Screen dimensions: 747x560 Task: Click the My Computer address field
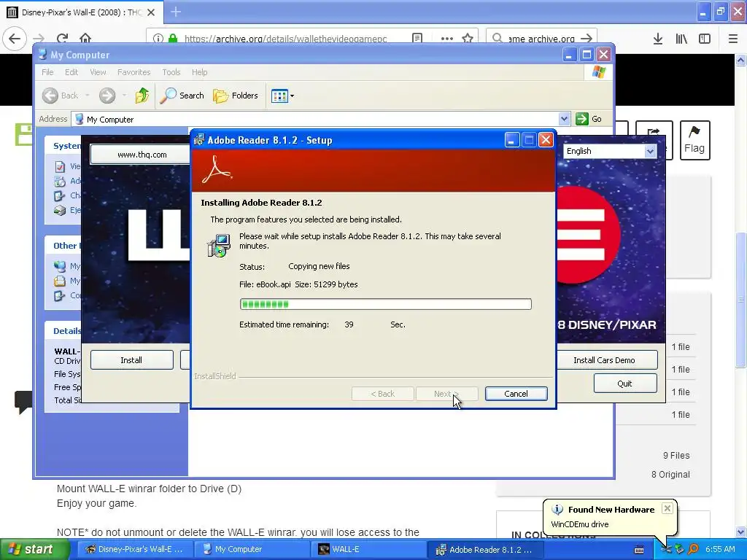321,119
